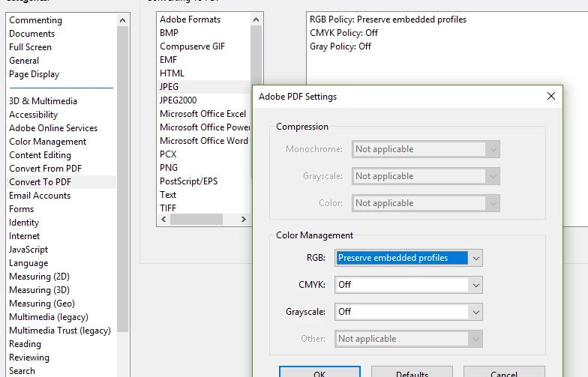Viewport: 588px width, 377px height.
Task: Click the converter list scroll-left arrow
Action: point(163,219)
